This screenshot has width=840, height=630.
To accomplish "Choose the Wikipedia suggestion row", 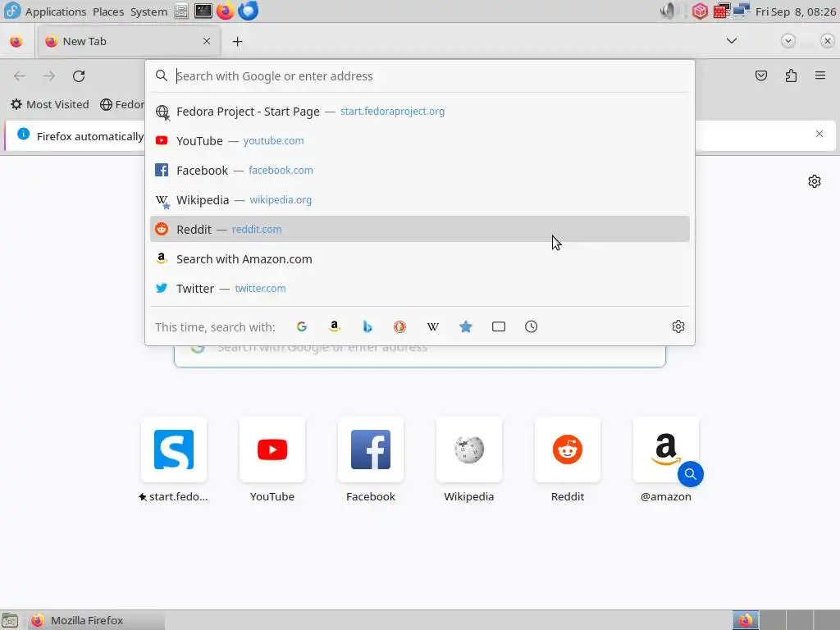I will coord(419,200).
